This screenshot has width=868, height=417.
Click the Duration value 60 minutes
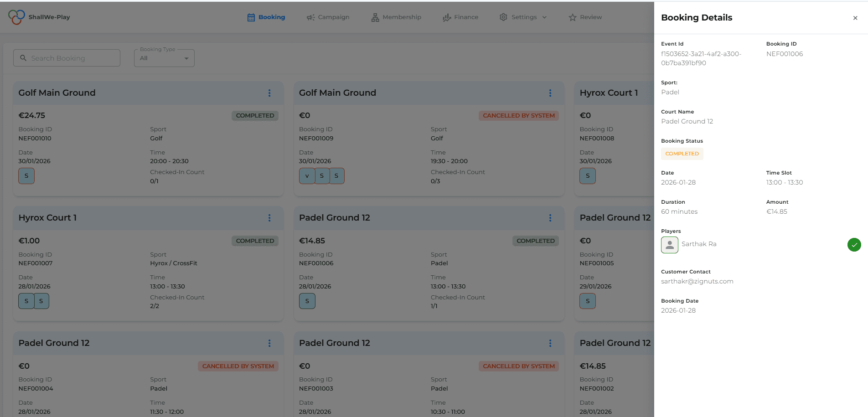tap(679, 211)
